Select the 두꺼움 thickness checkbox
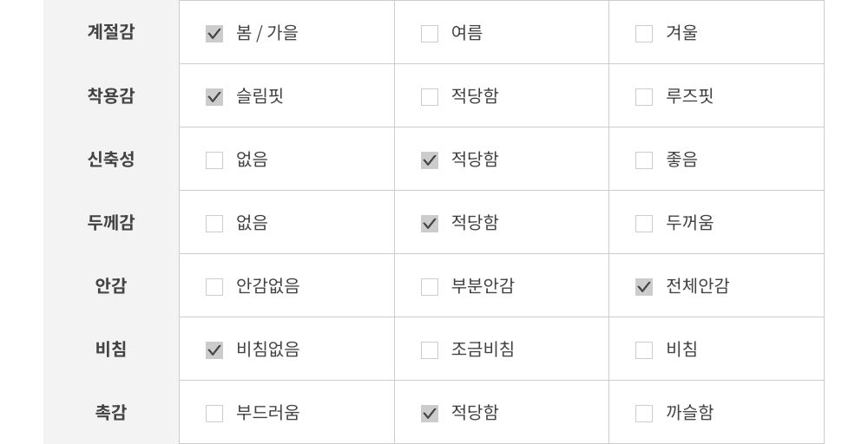Viewport: 868px width, 444px height. point(644,224)
